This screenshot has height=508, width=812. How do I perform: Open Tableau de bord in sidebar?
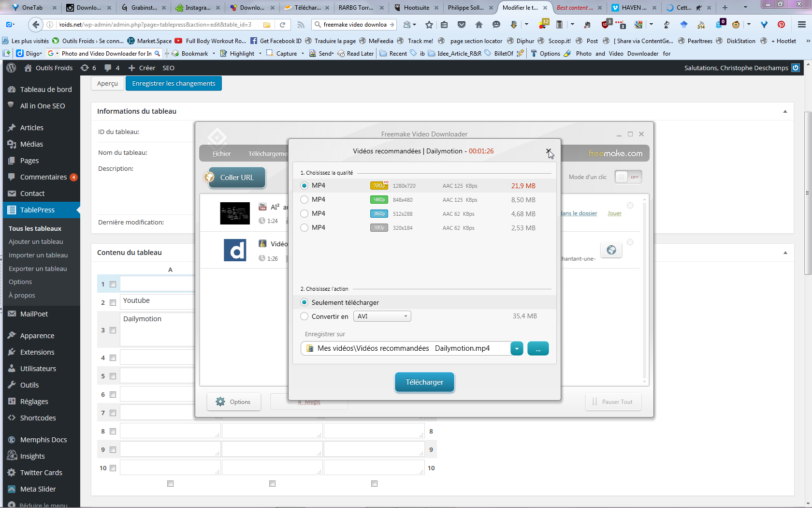pyautogui.click(x=42, y=90)
